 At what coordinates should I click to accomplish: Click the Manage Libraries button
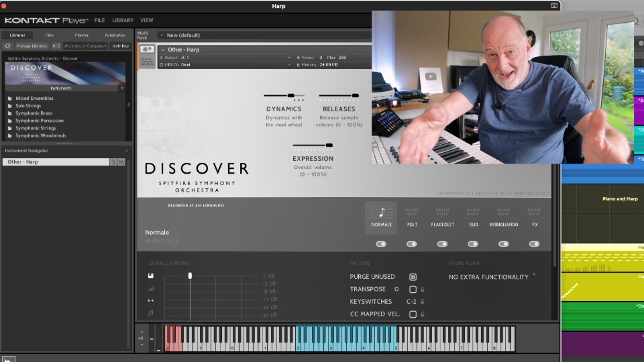tap(32, 46)
